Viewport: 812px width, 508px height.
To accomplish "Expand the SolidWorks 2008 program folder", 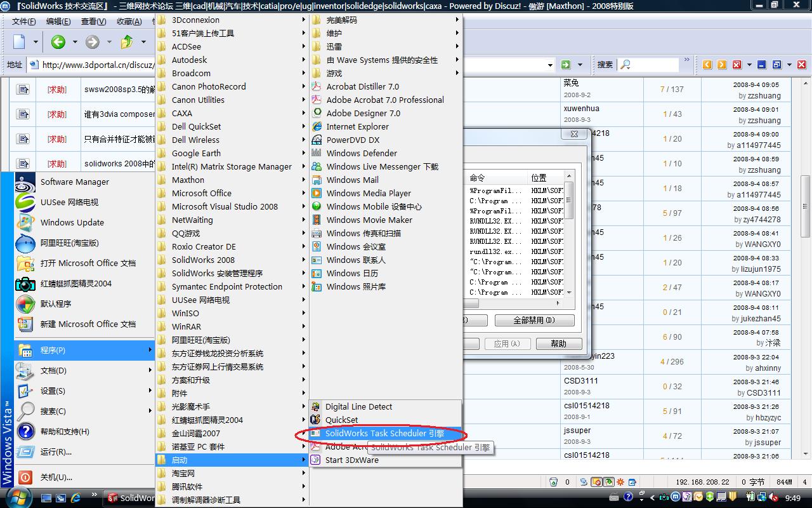I will (232, 260).
